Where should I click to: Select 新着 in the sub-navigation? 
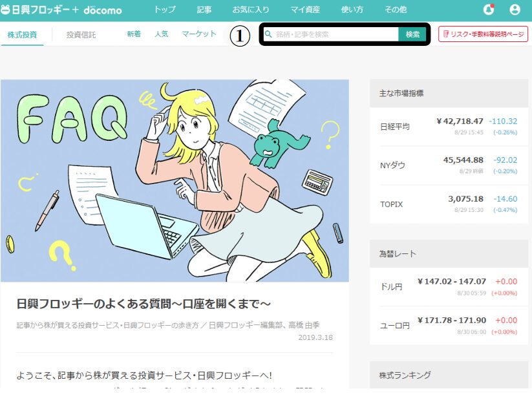[x=134, y=34]
